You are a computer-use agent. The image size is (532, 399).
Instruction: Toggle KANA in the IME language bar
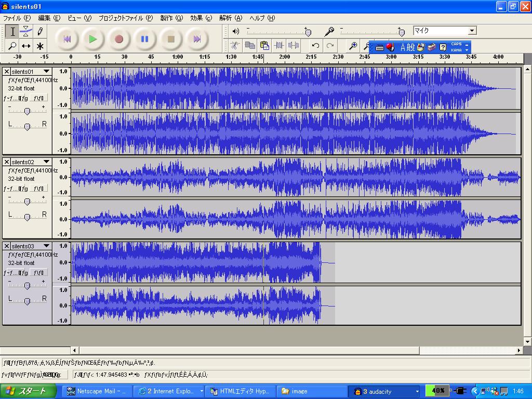point(456,50)
